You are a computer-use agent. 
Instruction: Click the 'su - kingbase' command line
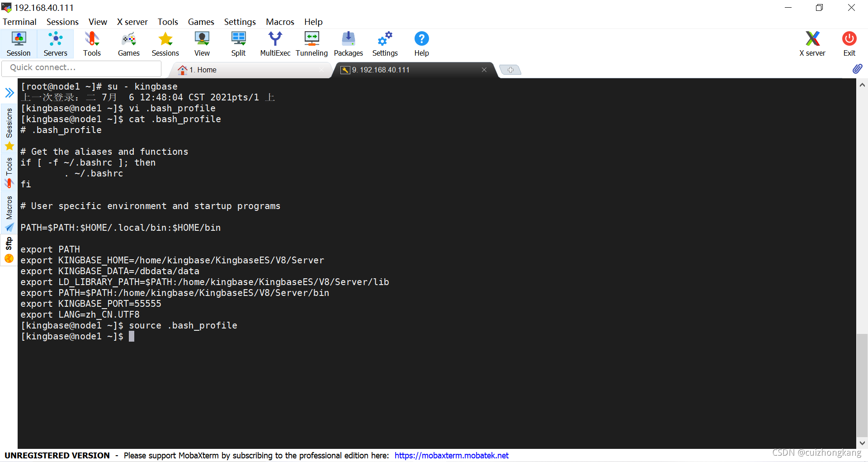coord(99,86)
